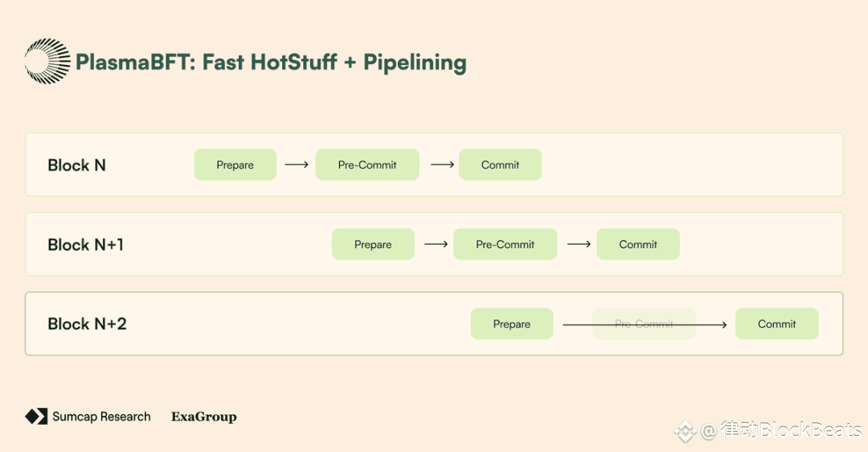Click the faded struck-through Pre-Commit box
This screenshot has height=452, width=868.
pos(645,324)
